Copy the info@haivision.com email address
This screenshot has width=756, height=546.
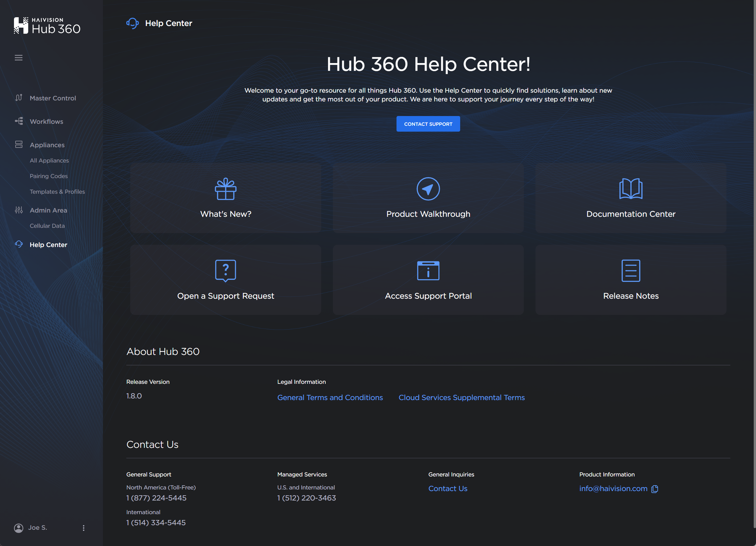point(654,488)
